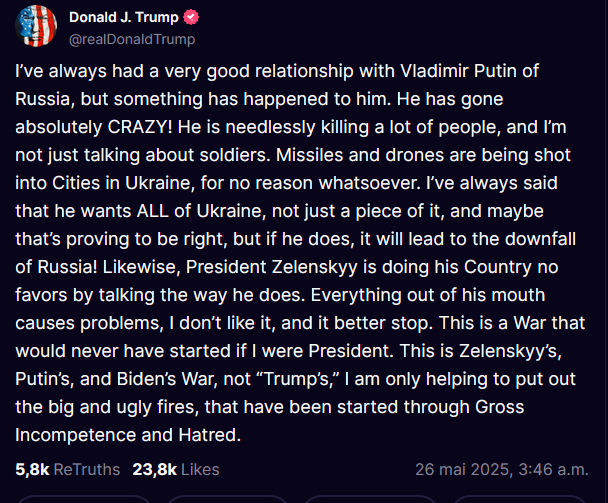Visit the @realDonaldTrump handle link
The height and width of the screenshot is (503, 608).
pyautogui.click(x=132, y=39)
